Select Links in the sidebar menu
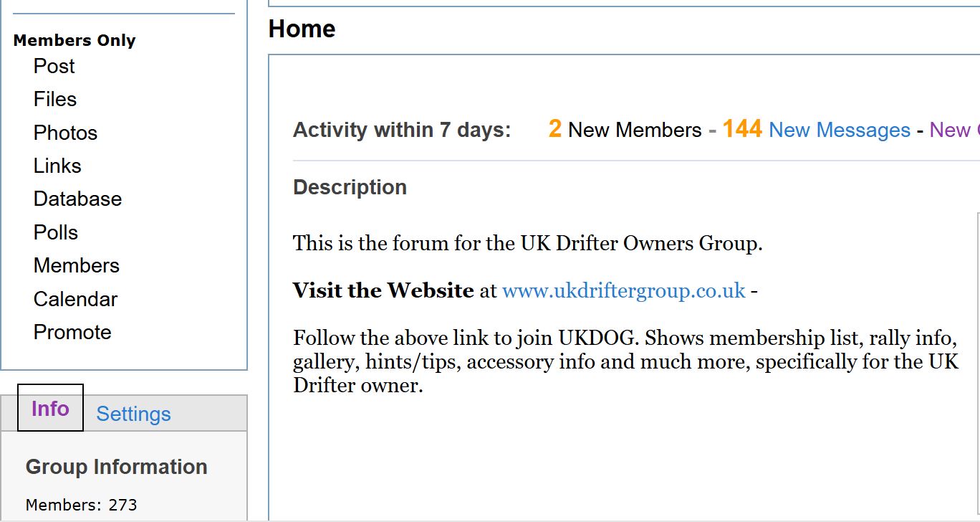 pos(57,166)
